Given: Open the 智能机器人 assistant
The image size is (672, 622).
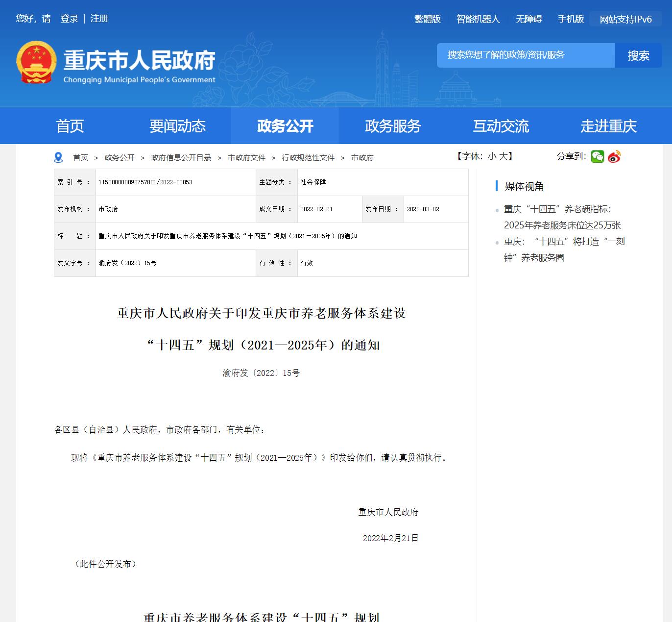Looking at the screenshot, I should [x=478, y=19].
